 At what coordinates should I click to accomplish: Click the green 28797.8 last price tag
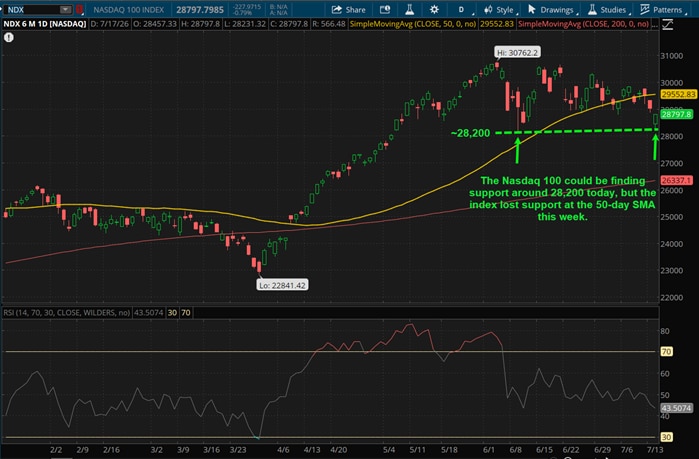pyautogui.click(x=676, y=115)
